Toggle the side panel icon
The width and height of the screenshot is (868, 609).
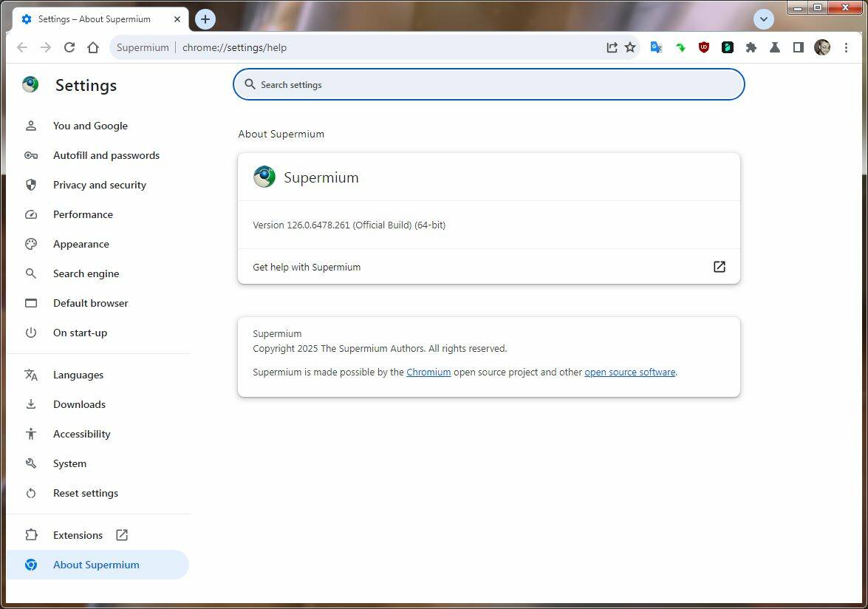(x=799, y=47)
